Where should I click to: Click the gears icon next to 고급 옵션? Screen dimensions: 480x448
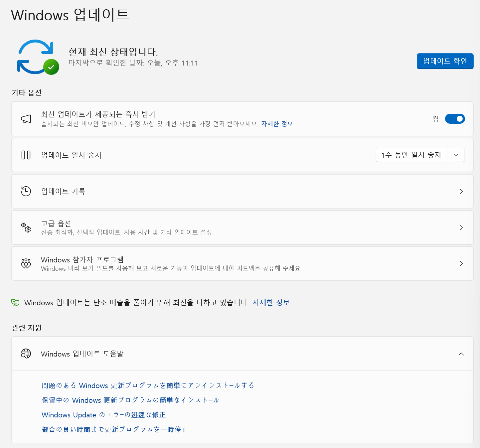pos(26,227)
